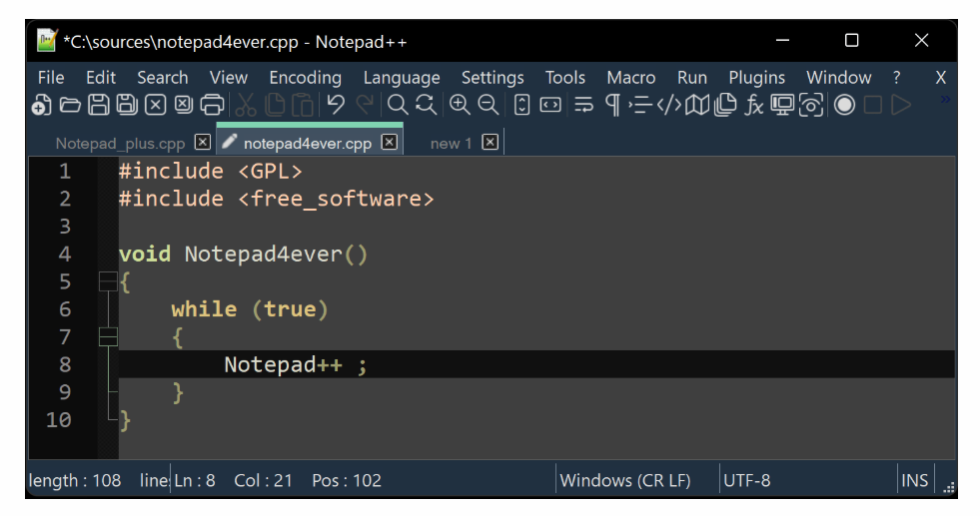Toggle Word Wrap toolbar icon
Viewport: 980px width, 516px height.
click(x=583, y=105)
